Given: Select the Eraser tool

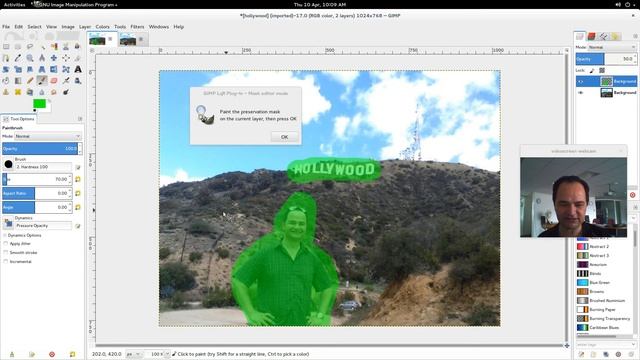Looking at the screenshot, I should click(54, 81).
